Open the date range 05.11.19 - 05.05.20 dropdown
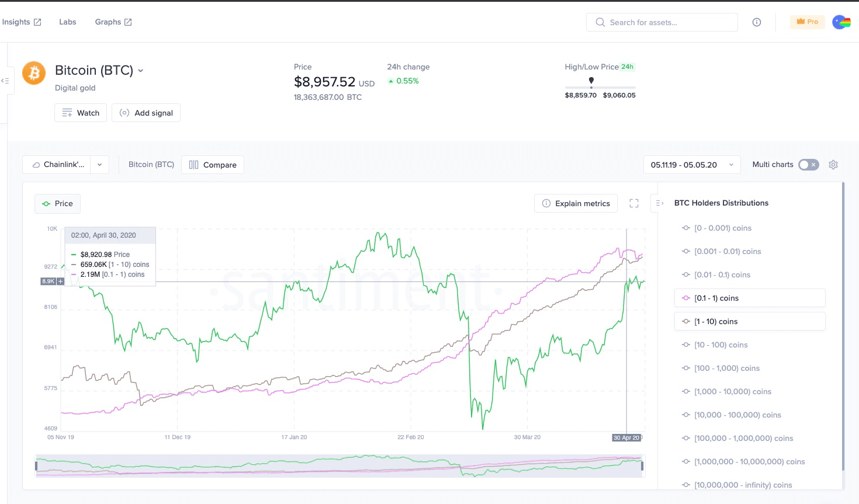Screen dimensions: 859x504 click(x=692, y=165)
